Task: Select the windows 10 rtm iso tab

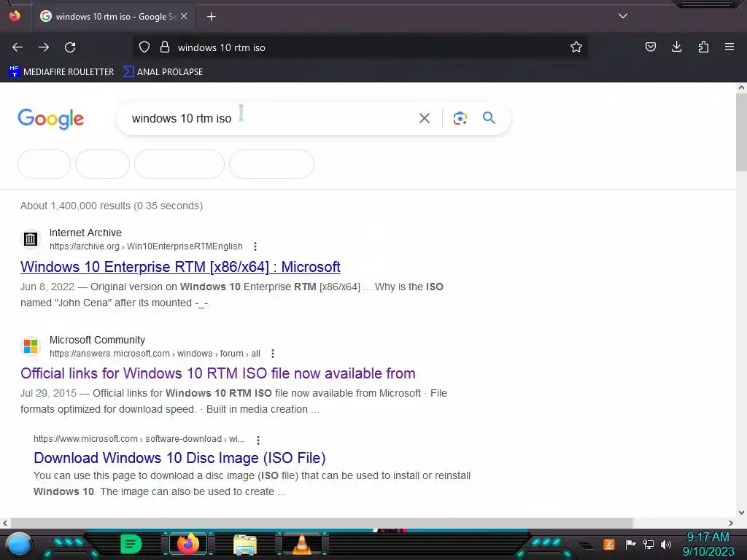Action: click(x=115, y=17)
